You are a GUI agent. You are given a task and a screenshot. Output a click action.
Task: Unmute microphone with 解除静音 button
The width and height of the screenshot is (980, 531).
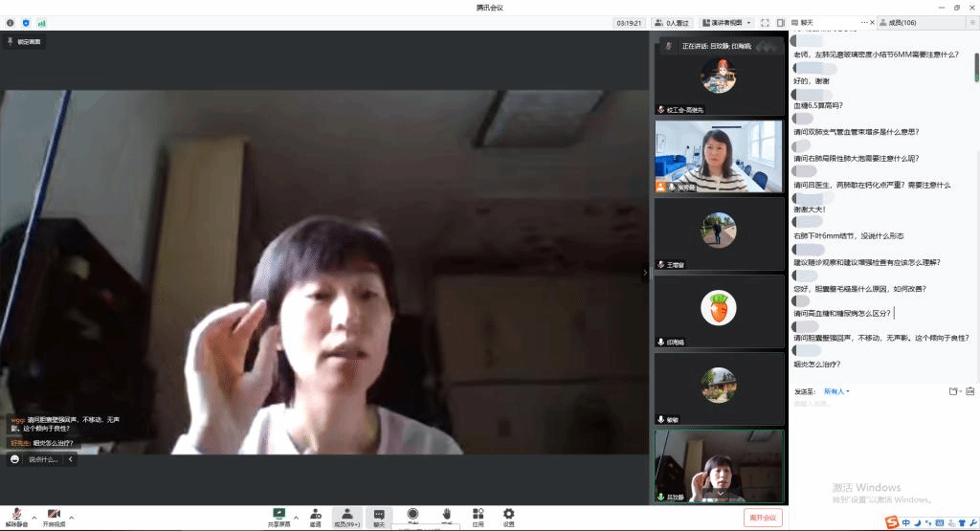[x=16, y=517]
